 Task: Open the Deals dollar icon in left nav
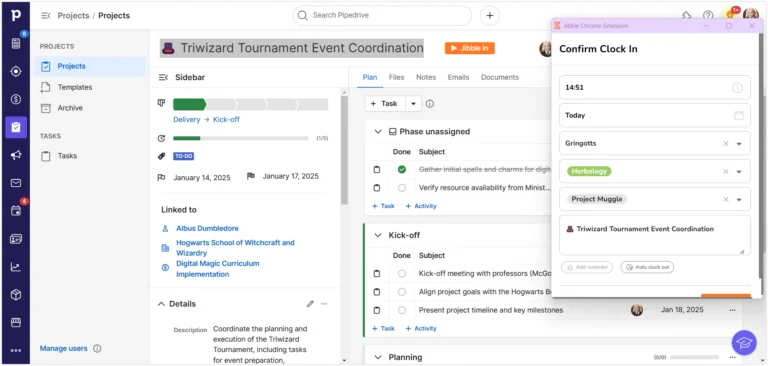click(16, 99)
